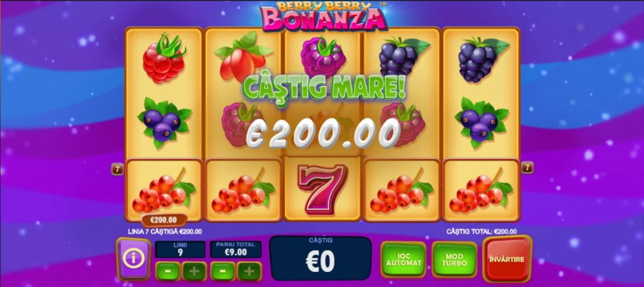Image resolution: width=644 pixels, height=287 pixels.
Task: Decrease the number of lines (Linii)
Action: (167, 271)
